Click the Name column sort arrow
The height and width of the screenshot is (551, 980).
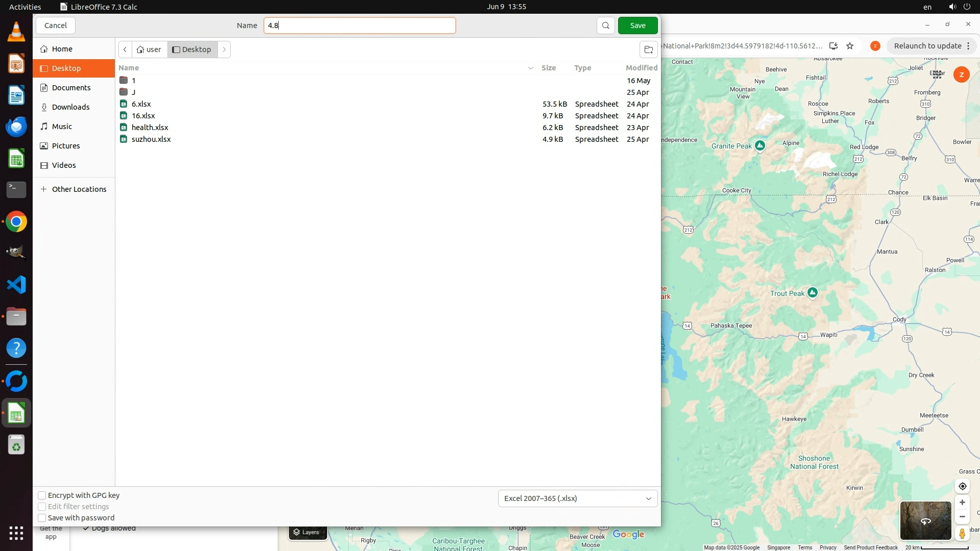[530, 68]
